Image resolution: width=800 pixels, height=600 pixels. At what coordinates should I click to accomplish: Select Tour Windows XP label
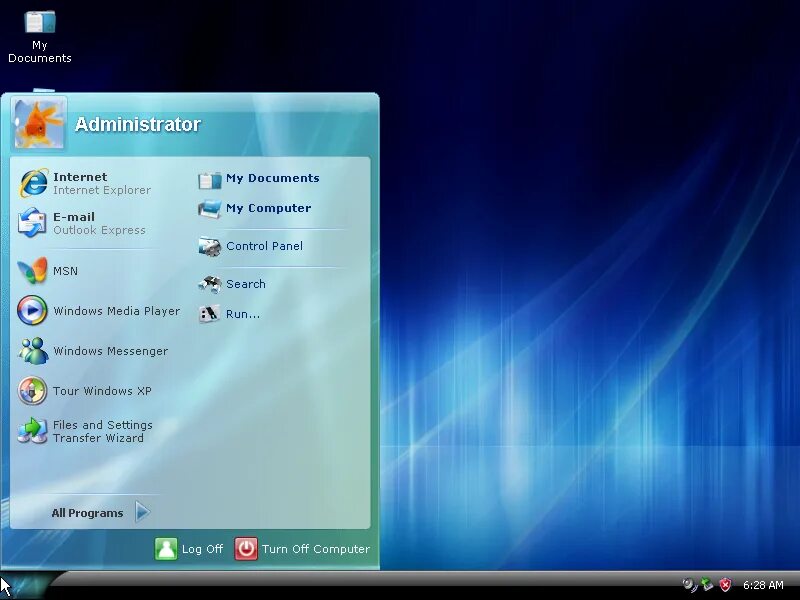[x=102, y=391]
